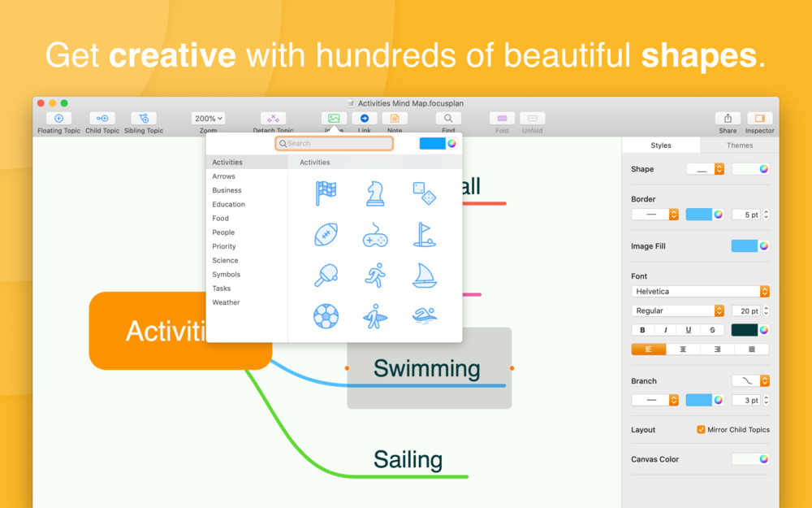Select the chess knight shape icon
812x508 pixels.
pyautogui.click(x=375, y=193)
